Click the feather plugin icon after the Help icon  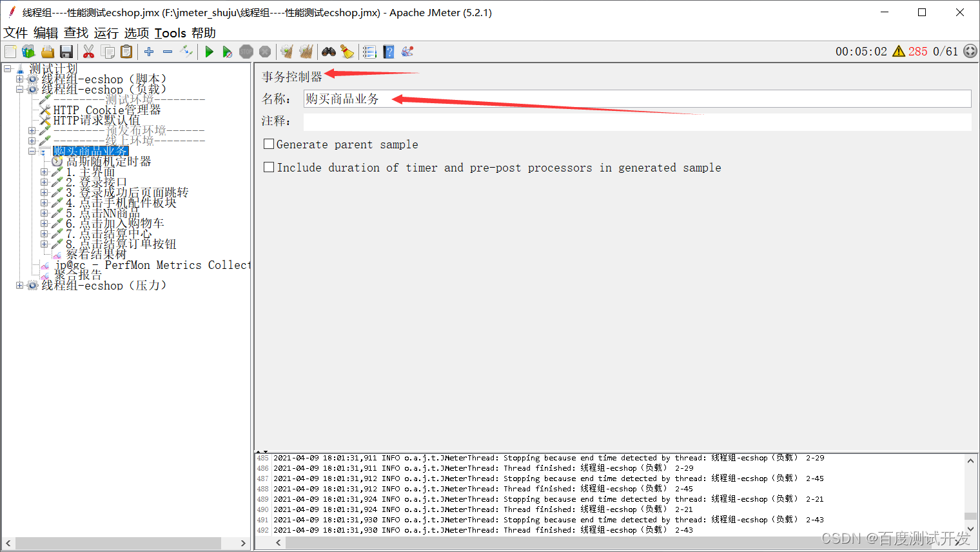tap(407, 52)
